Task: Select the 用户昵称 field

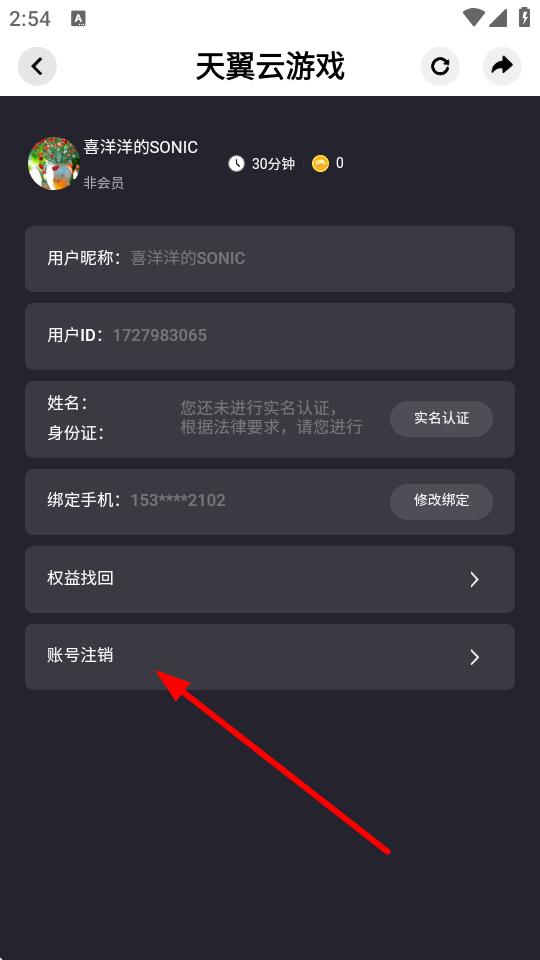Action: 270,259
